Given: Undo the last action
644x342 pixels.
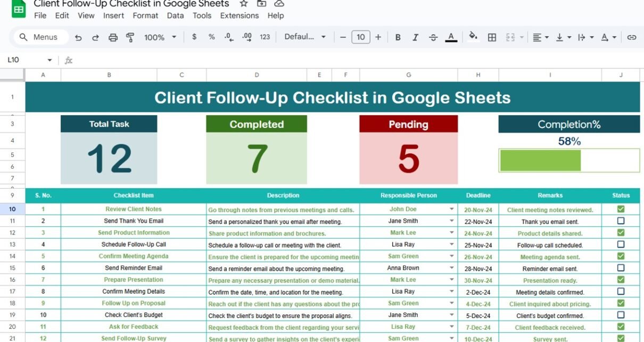Looking at the screenshot, I should (78, 37).
